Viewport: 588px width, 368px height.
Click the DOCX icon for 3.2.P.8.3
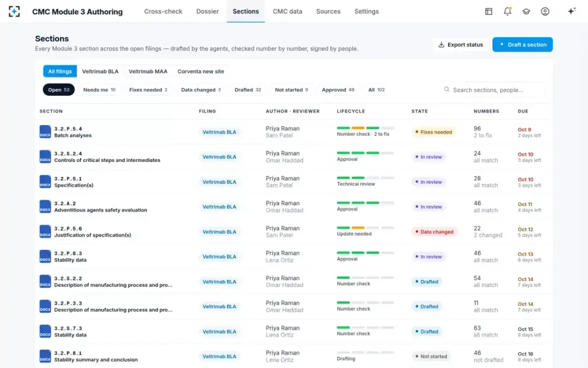coord(45,257)
